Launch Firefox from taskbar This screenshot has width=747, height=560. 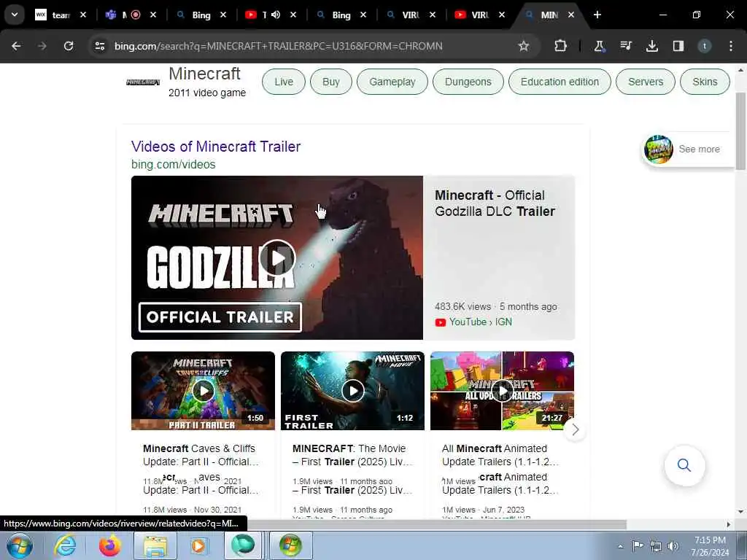click(110, 545)
